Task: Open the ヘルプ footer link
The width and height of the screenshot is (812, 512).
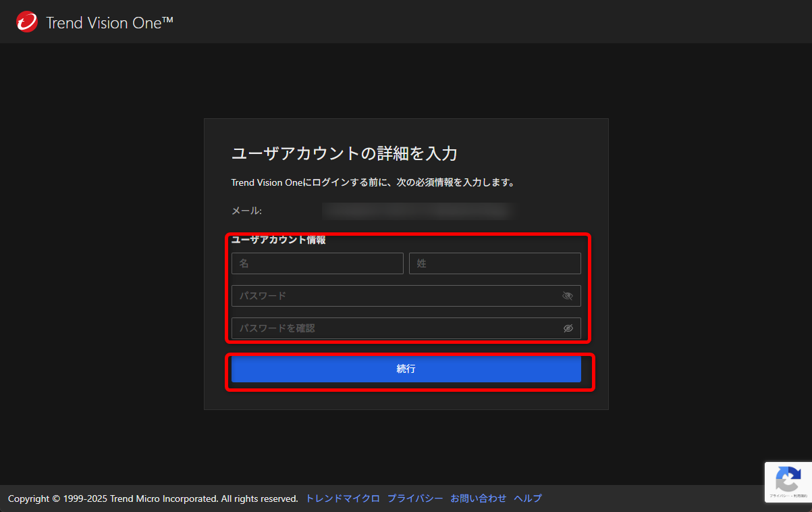Action: [527, 498]
